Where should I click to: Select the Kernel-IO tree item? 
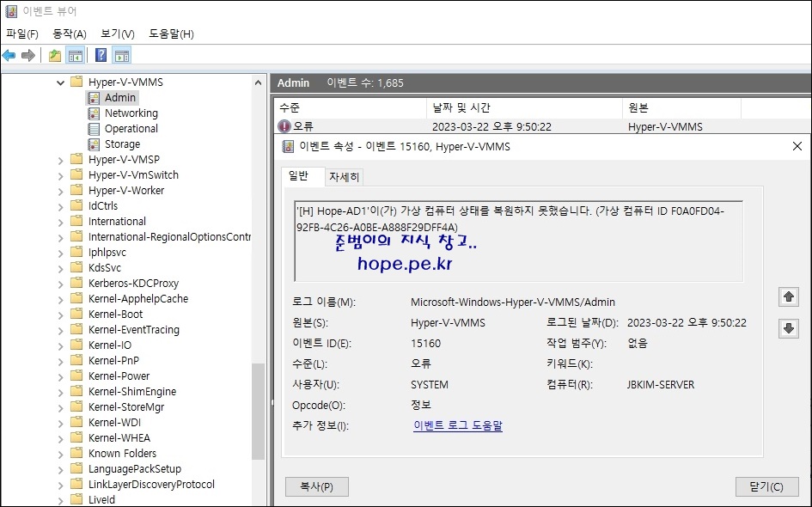coord(110,345)
